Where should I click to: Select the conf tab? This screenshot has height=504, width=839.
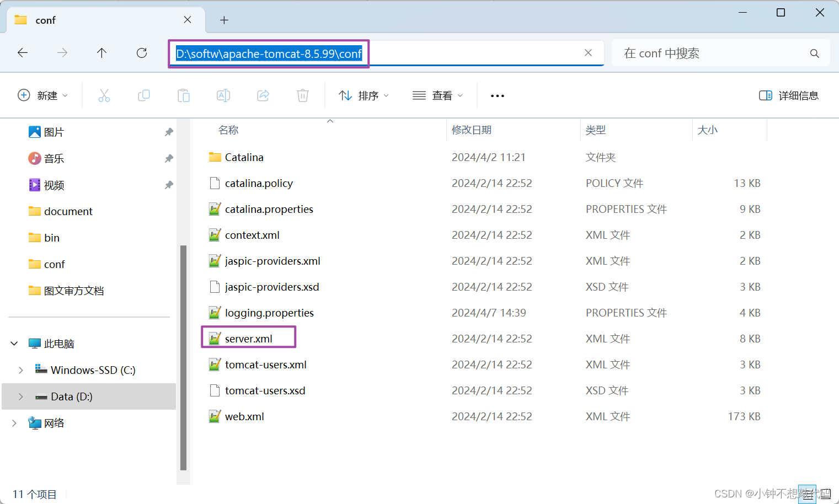(x=105, y=20)
